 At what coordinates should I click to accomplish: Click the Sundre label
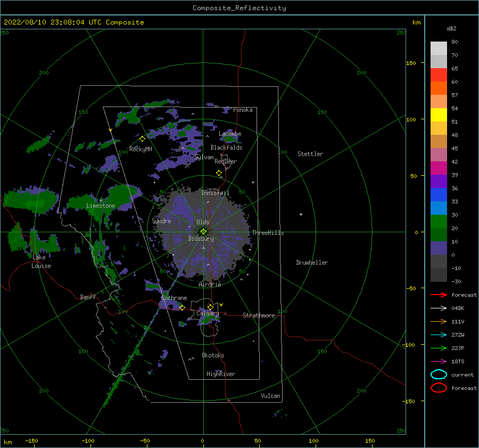pos(161,221)
